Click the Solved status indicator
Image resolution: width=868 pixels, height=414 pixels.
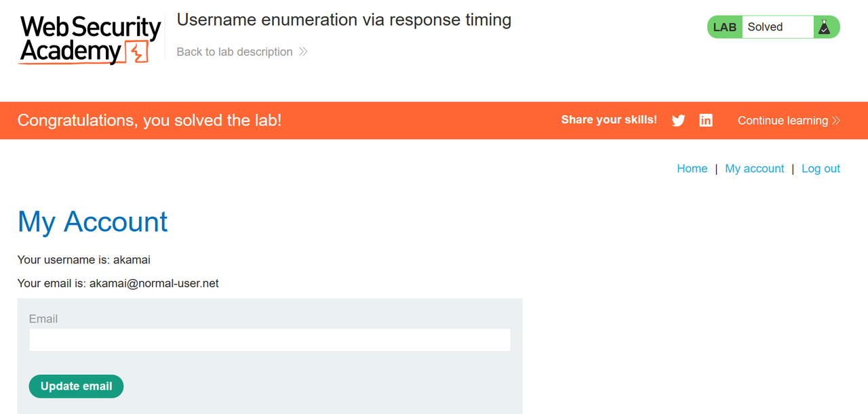pos(765,26)
